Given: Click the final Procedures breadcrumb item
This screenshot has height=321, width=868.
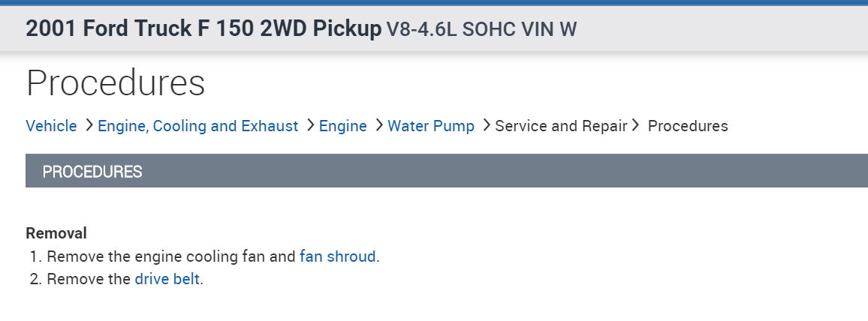Looking at the screenshot, I should [x=687, y=126].
